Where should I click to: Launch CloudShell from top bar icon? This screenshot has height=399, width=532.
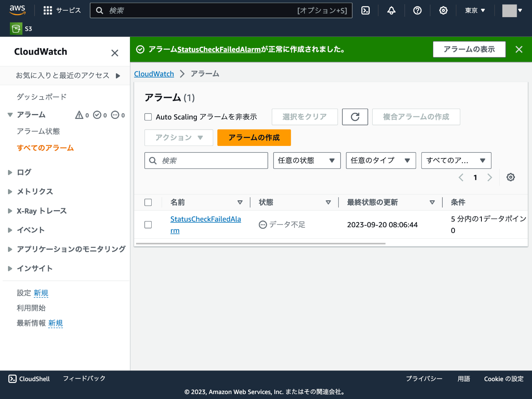366,10
